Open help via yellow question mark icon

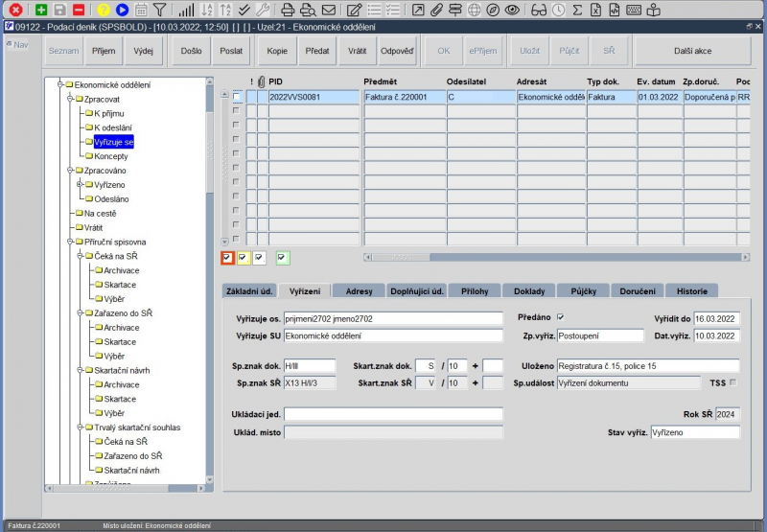click(104, 10)
